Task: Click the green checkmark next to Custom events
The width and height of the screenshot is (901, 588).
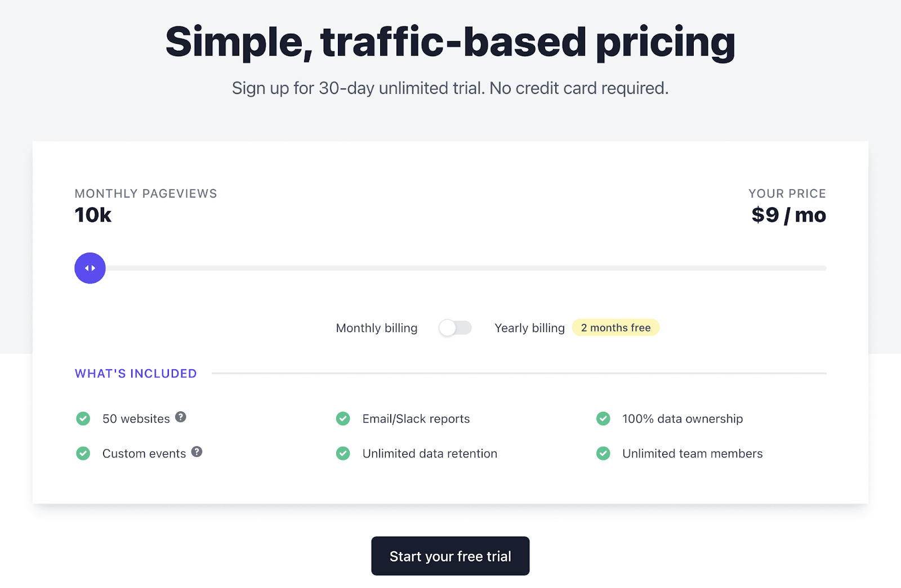Action: [x=83, y=454]
